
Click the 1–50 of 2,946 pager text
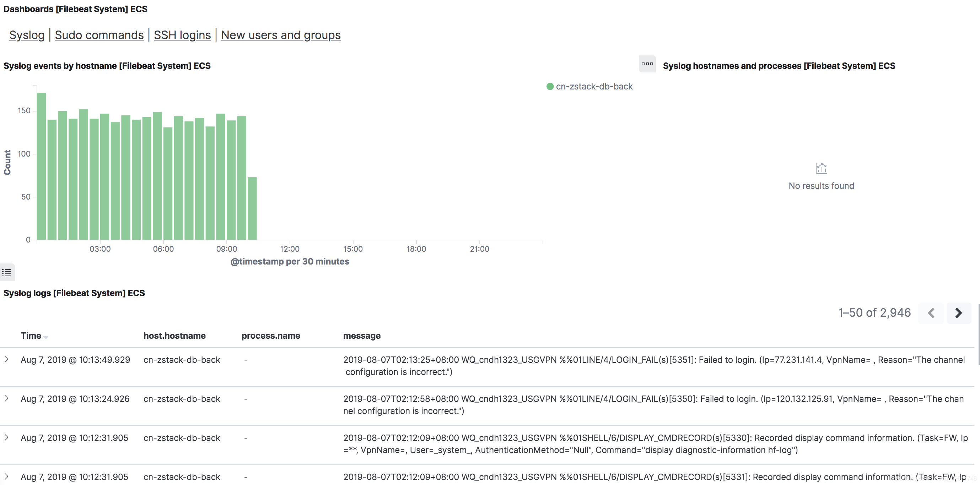874,313
